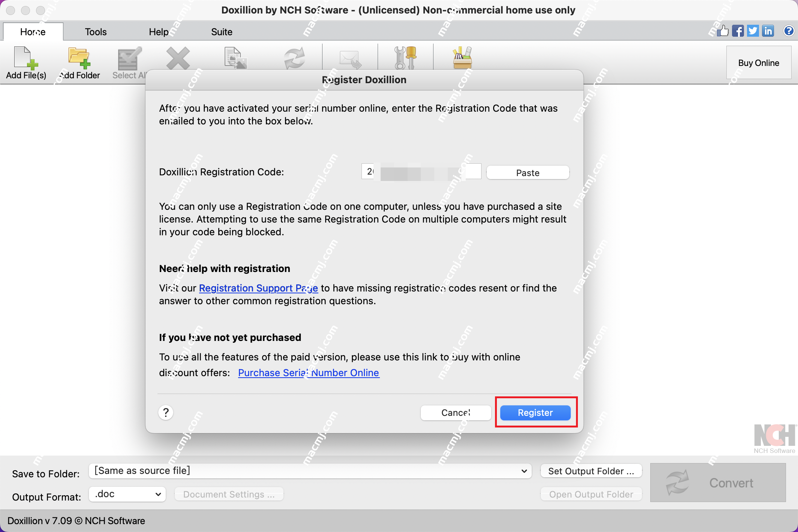Open the blue help question icon

pyautogui.click(x=789, y=31)
